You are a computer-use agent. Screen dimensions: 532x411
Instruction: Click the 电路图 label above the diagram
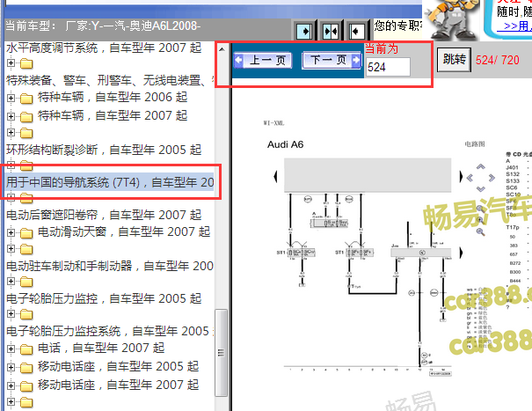pos(475,144)
